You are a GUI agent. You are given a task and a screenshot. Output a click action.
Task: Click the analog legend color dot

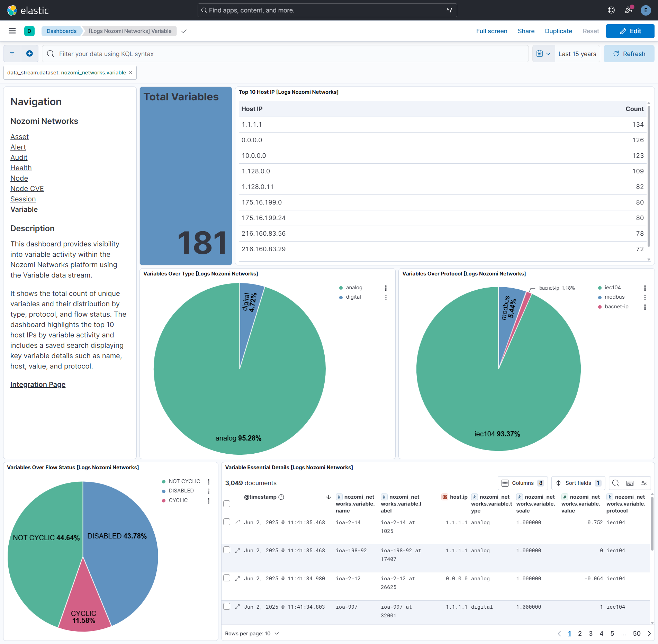point(341,288)
